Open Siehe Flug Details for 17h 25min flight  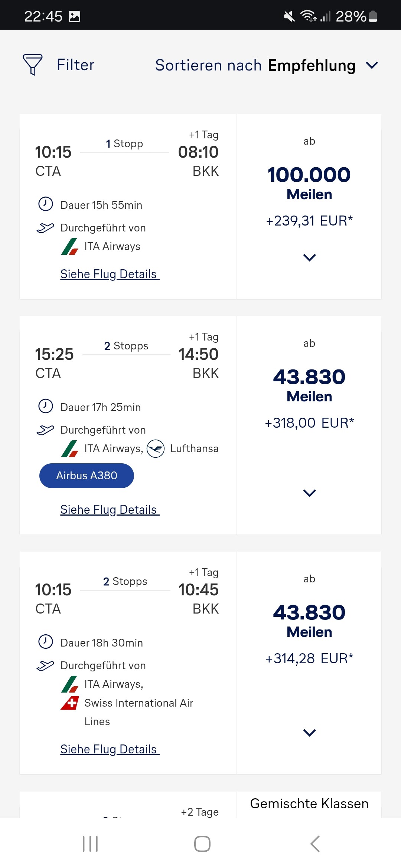tap(110, 510)
